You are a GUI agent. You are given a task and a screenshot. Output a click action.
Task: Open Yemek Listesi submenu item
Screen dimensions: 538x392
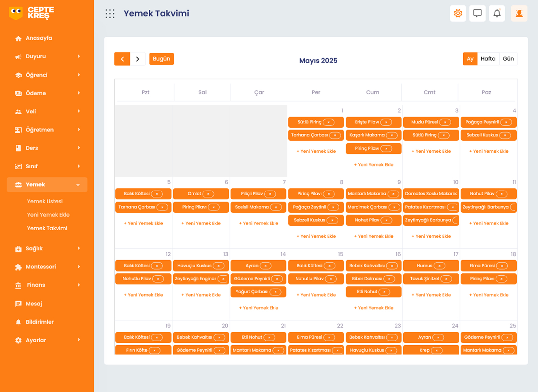(45, 201)
